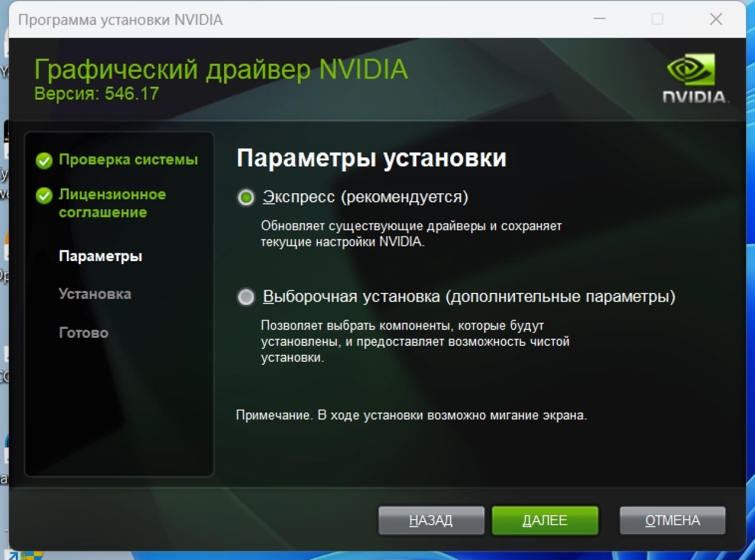Select the Установка step in sidebar
The height and width of the screenshot is (560, 755).
pyautogui.click(x=95, y=294)
